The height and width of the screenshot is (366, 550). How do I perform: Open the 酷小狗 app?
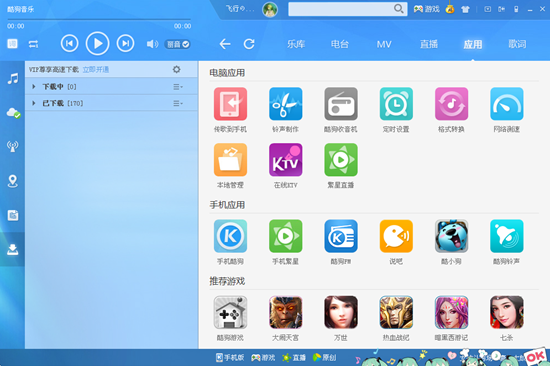[451, 236]
